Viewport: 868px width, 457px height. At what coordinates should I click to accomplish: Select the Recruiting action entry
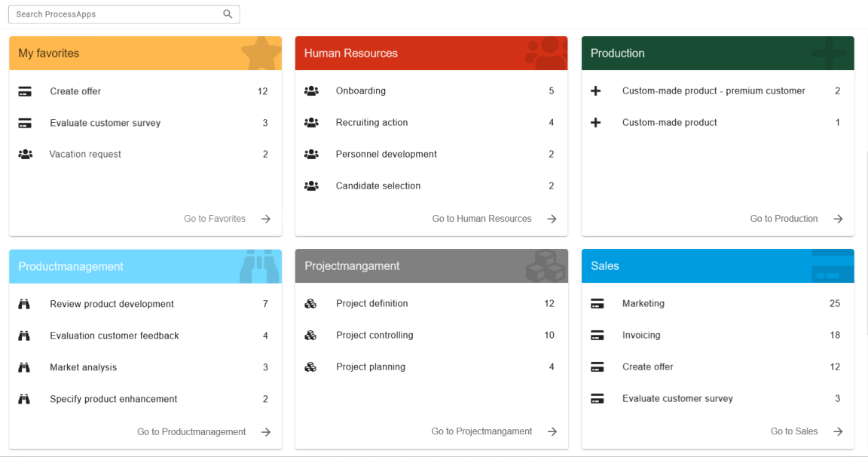(x=372, y=122)
